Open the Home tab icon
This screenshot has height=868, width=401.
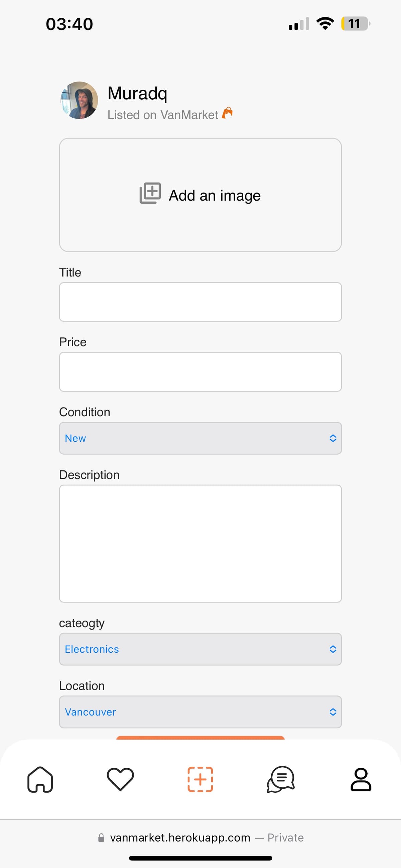coord(40,779)
